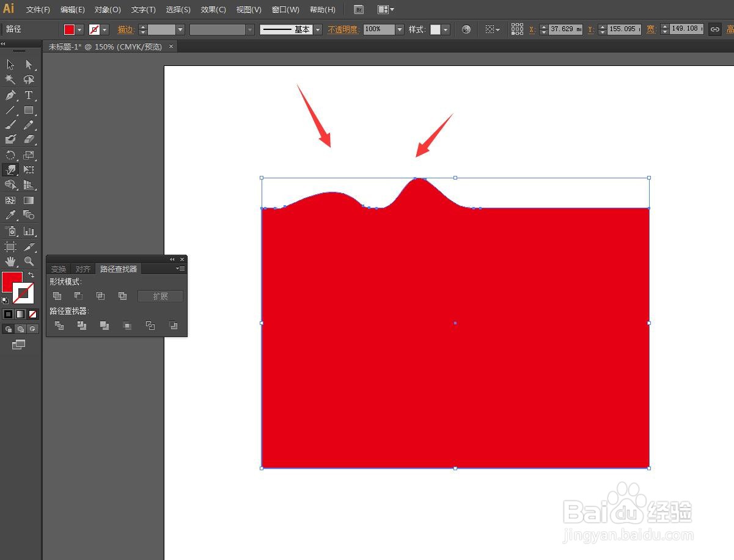Set paint type to Gradient

click(21, 314)
